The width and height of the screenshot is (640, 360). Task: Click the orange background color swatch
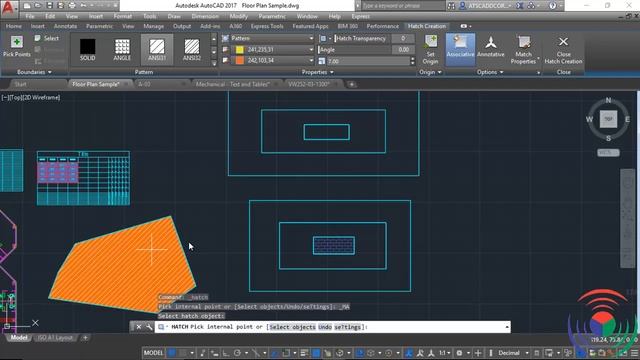click(x=240, y=60)
